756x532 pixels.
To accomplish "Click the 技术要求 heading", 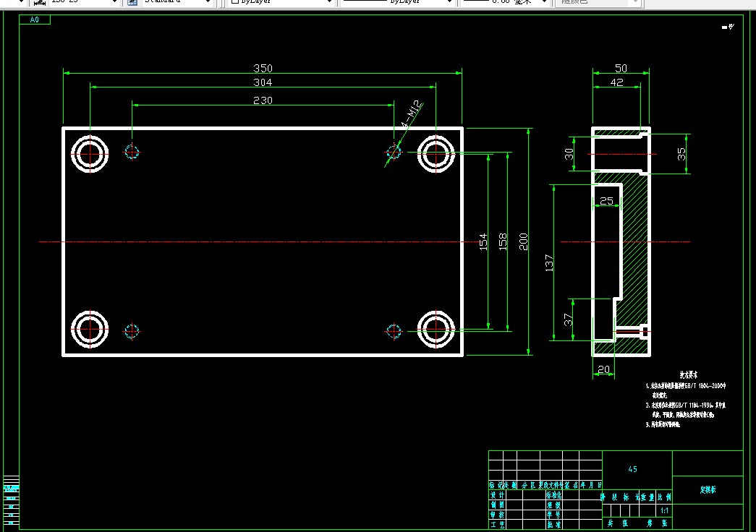I will pyautogui.click(x=689, y=374).
